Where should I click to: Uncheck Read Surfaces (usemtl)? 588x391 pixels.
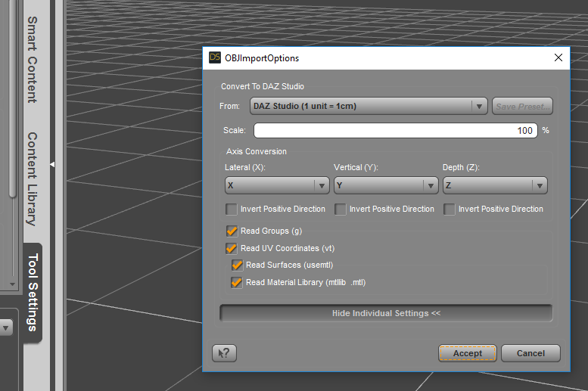pos(237,265)
